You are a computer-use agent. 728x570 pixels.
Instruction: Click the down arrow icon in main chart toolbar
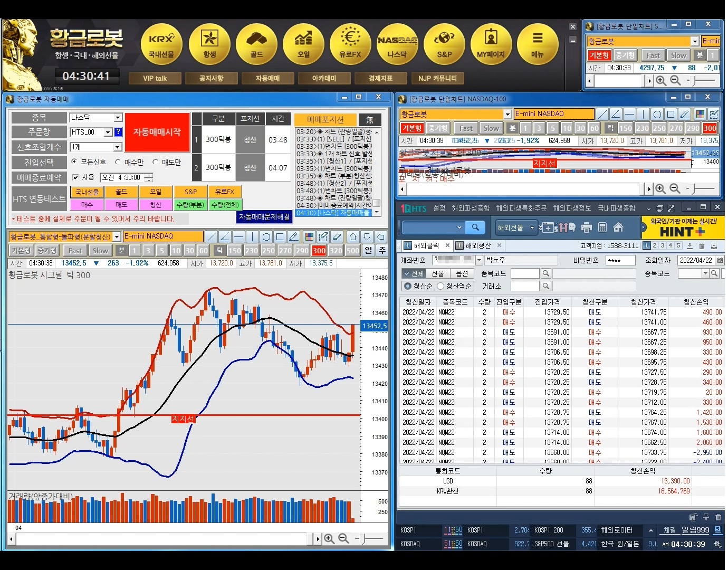click(367, 236)
